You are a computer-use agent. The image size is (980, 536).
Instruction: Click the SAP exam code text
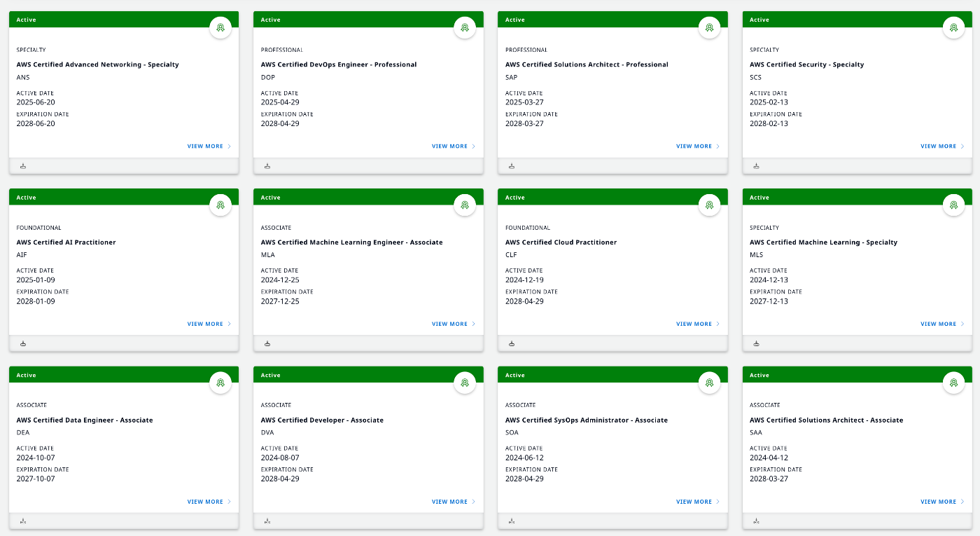click(512, 77)
